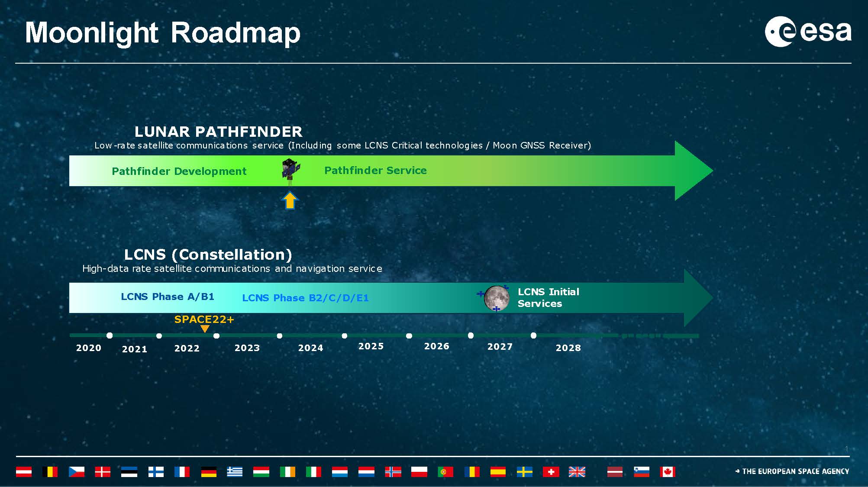This screenshot has height=487, width=868.
Task: Click timeline dot between 2021 and 2022
Action: [159, 336]
